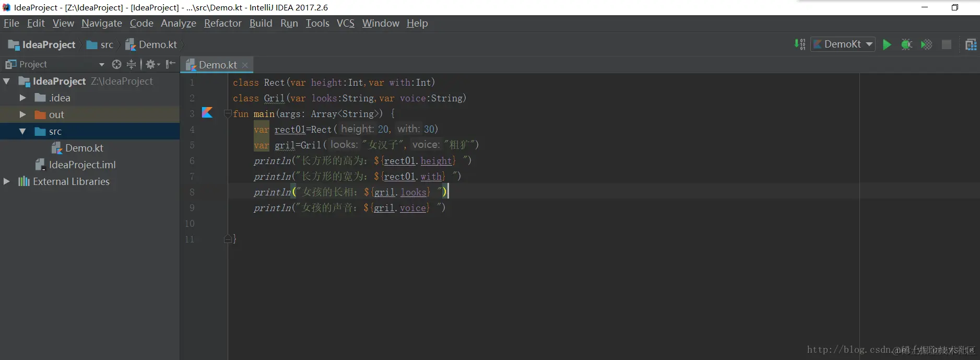Screen dimensions: 980x360
Task: Click 'Gril' class name on line 2
Action: [274, 98]
